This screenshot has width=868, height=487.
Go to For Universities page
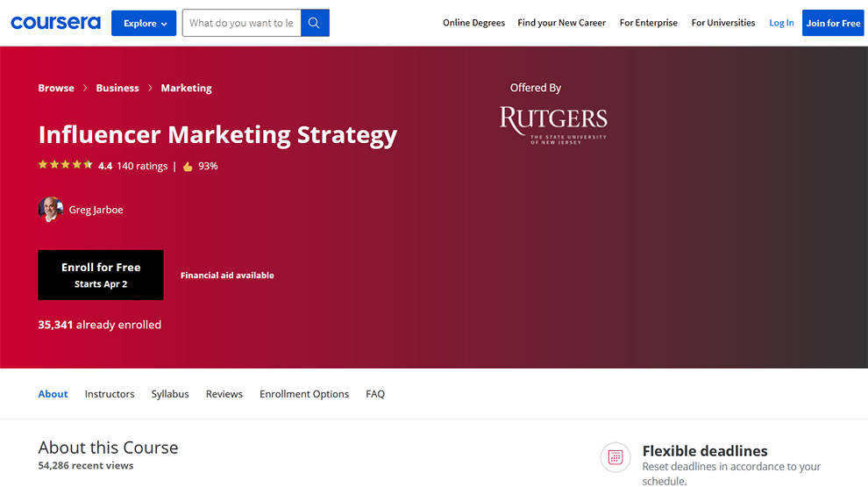[723, 23]
